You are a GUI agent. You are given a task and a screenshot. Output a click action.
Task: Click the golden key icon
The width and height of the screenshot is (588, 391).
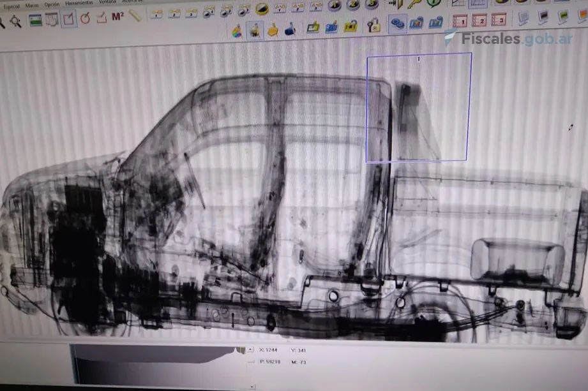pos(414,4)
